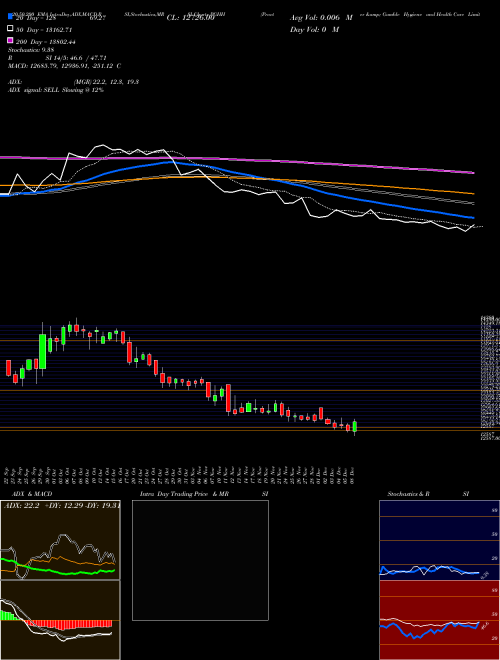Open the blue Stochastics chart panel
Viewport: 500px width, 660px height.
click(x=439, y=540)
